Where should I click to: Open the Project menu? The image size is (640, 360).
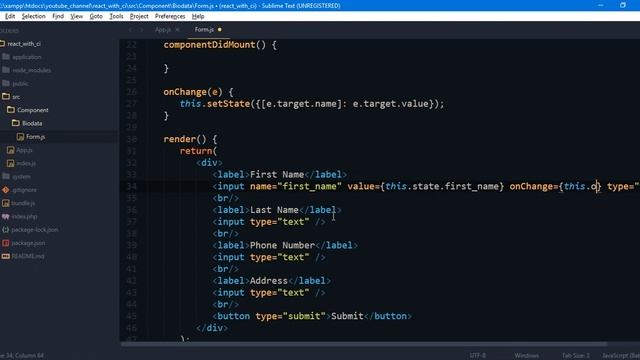coord(139,16)
